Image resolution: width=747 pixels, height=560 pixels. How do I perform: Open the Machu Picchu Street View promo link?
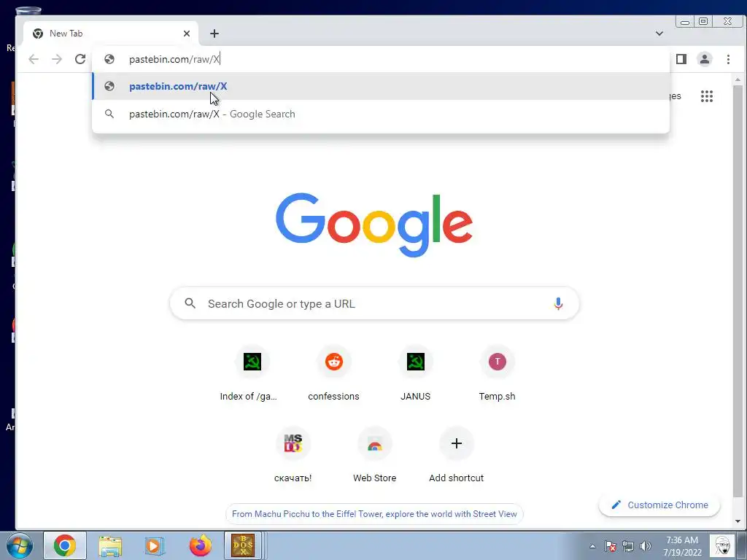tap(374, 514)
